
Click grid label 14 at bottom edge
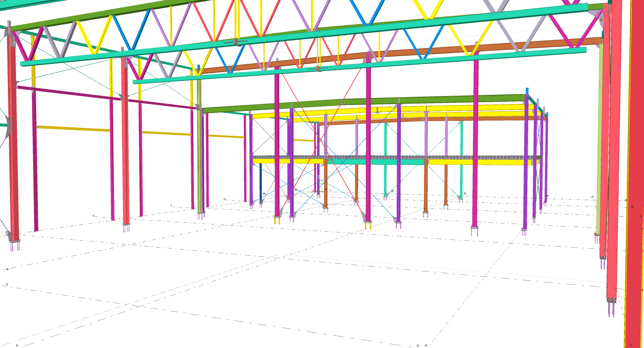pos(426,345)
